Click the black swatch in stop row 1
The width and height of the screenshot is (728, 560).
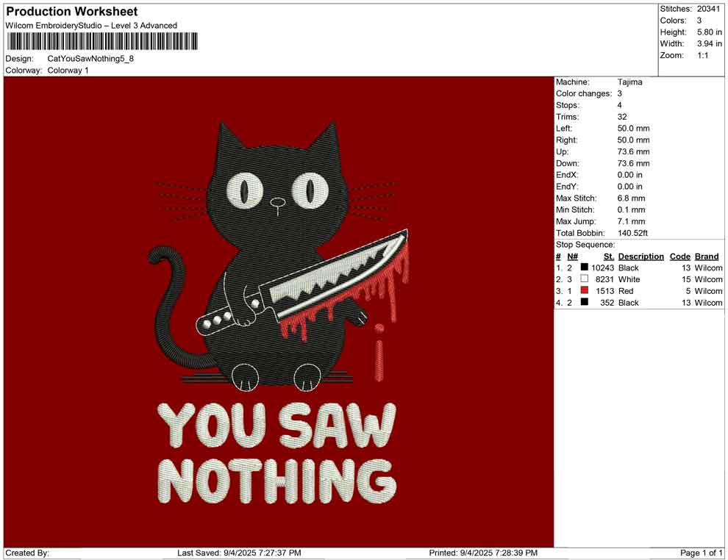584,268
